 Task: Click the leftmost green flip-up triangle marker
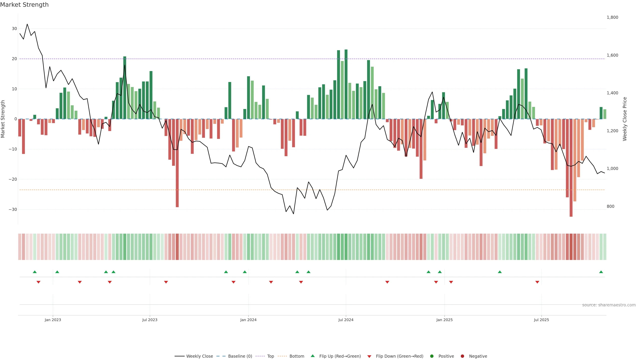click(35, 272)
